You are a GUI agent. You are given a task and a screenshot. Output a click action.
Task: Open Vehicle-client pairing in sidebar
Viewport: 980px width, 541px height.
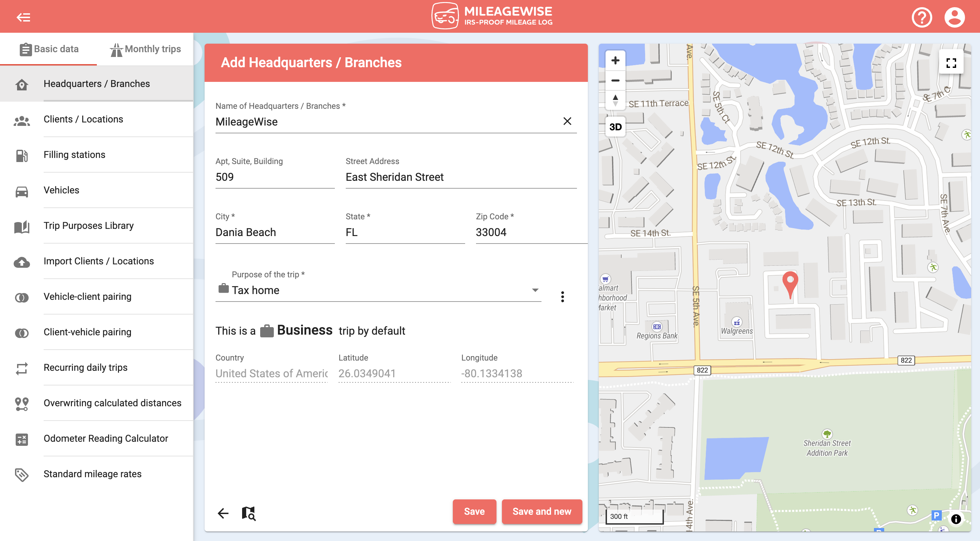[x=96, y=296]
